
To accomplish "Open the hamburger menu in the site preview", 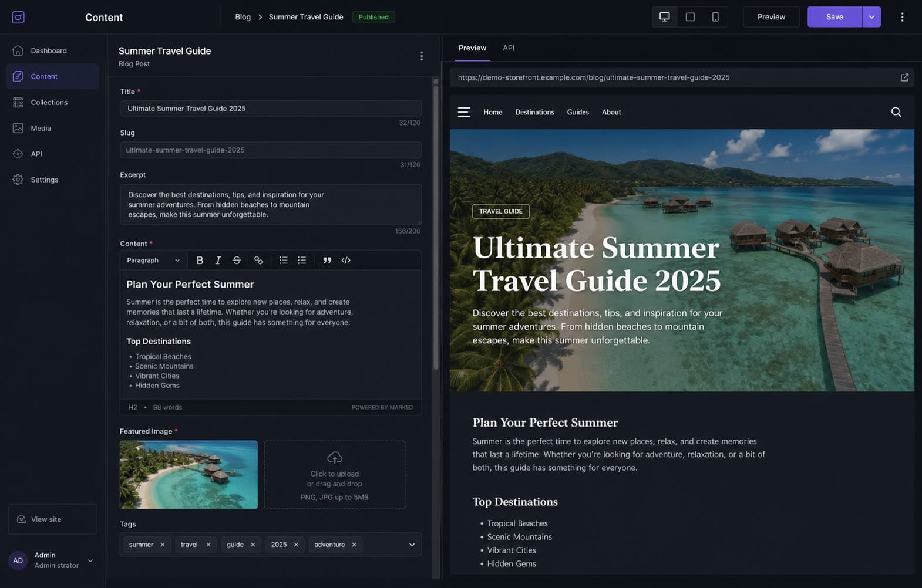I will point(464,112).
